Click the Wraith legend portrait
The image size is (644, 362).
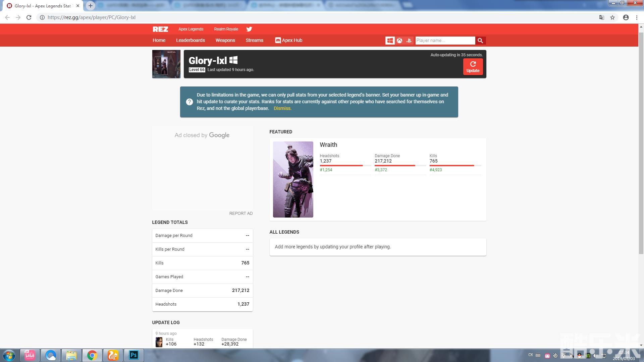click(293, 179)
